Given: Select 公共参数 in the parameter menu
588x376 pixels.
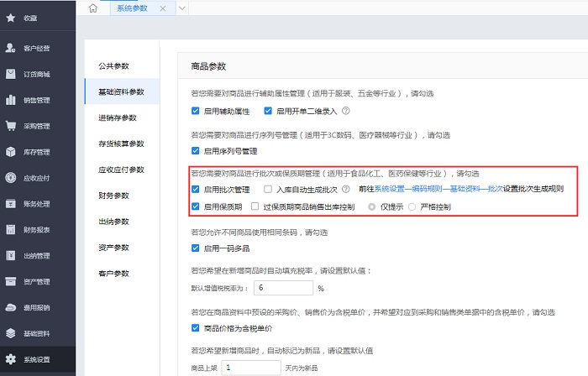Looking at the screenshot, I should [113, 65].
